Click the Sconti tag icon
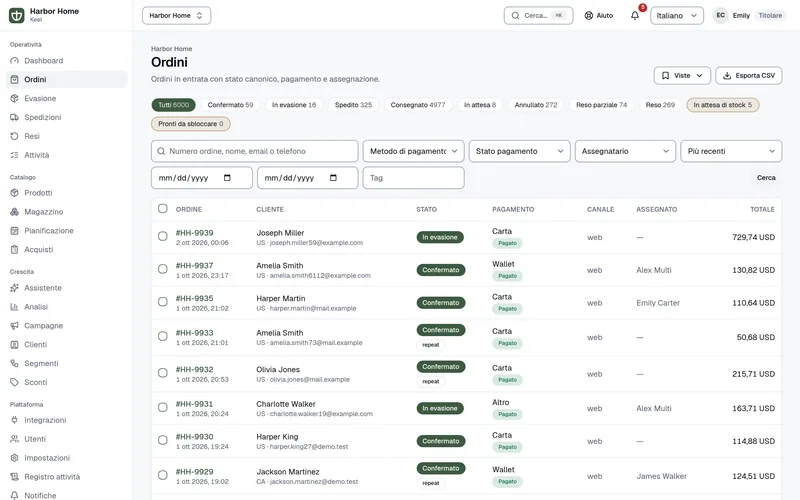 point(14,382)
